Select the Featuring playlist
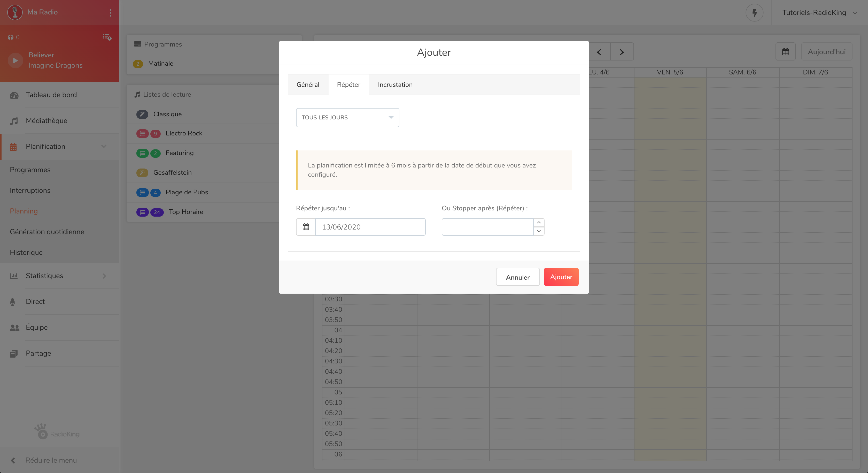Screen dimensions: 868x473 tap(180, 153)
